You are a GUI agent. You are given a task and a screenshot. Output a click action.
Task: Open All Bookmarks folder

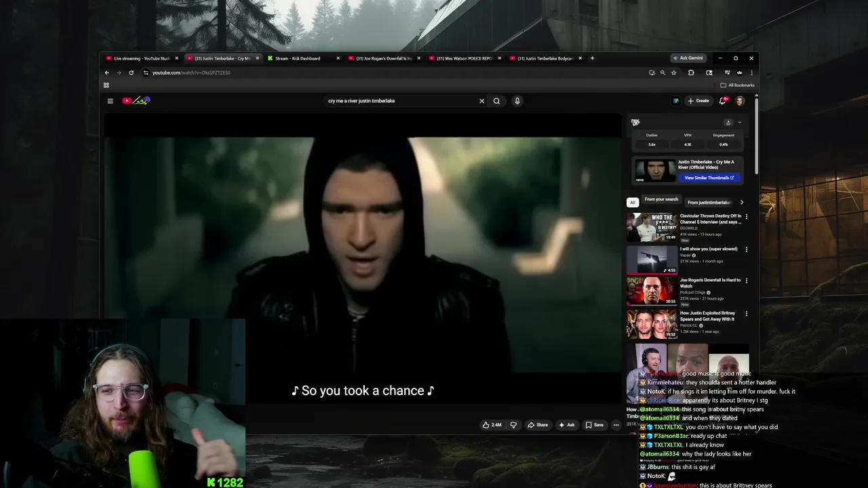(737, 85)
